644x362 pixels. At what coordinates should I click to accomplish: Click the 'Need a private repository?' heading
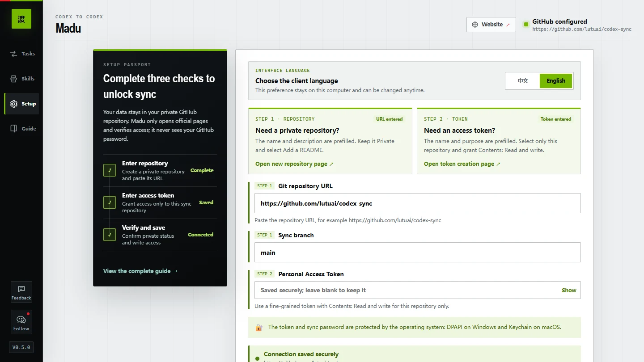click(x=297, y=130)
